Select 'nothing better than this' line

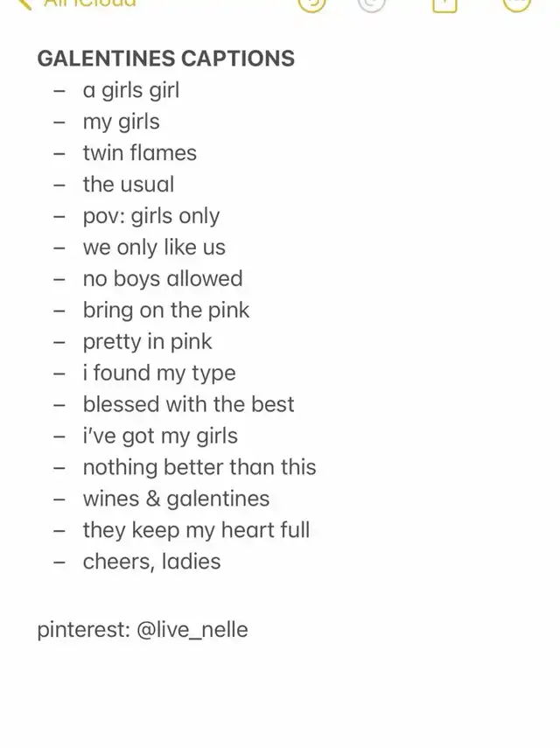pyautogui.click(x=199, y=467)
